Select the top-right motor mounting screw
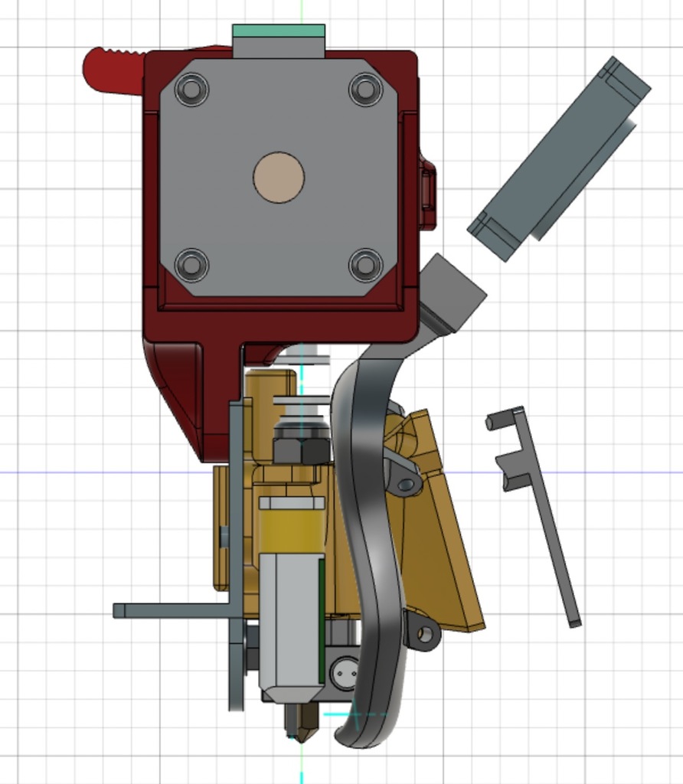This screenshot has width=683, height=784. 365,90
